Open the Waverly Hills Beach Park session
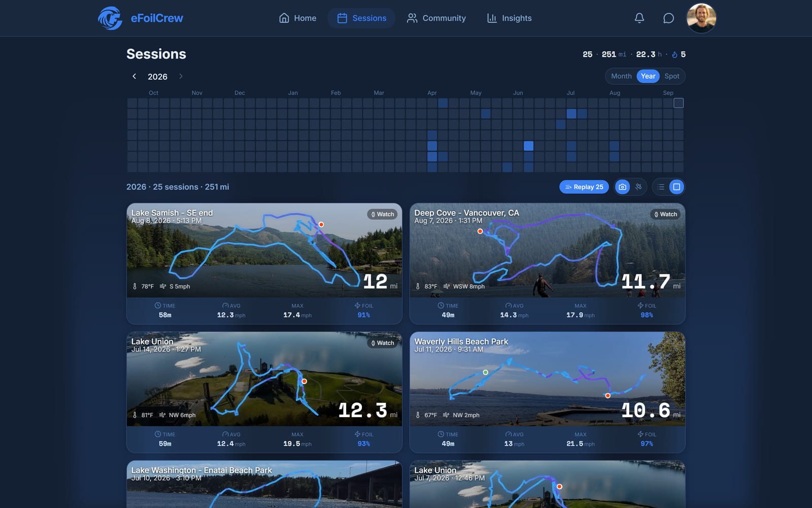Image resolution: width=812 pixels, height=508 pixels. point(461,341)
